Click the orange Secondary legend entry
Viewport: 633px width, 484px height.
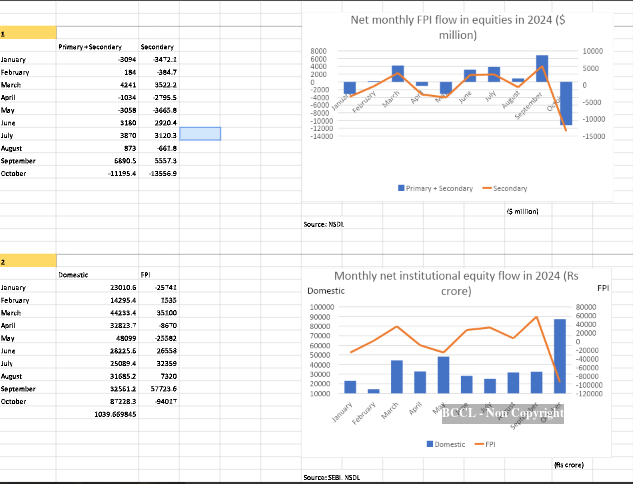(x=505, y=189)
